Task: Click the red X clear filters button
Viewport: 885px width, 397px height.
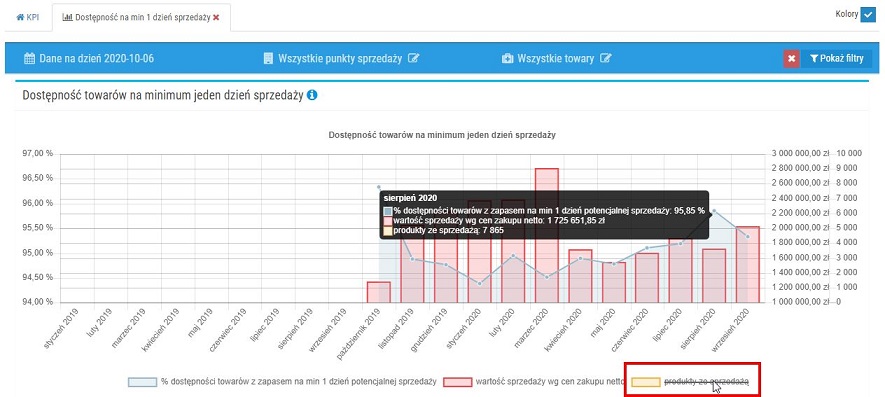Action: tap(791, 58)
